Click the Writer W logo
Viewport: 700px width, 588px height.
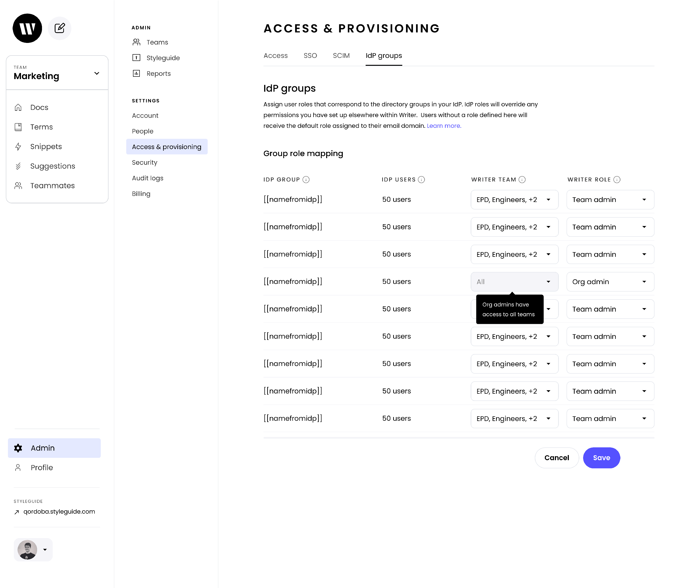(27, 28)
